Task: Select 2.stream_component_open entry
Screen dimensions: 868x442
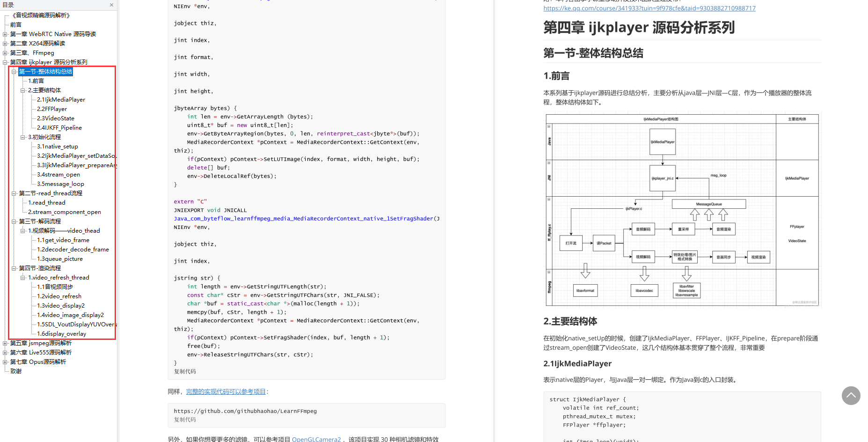Action: [x=65, y=212]
